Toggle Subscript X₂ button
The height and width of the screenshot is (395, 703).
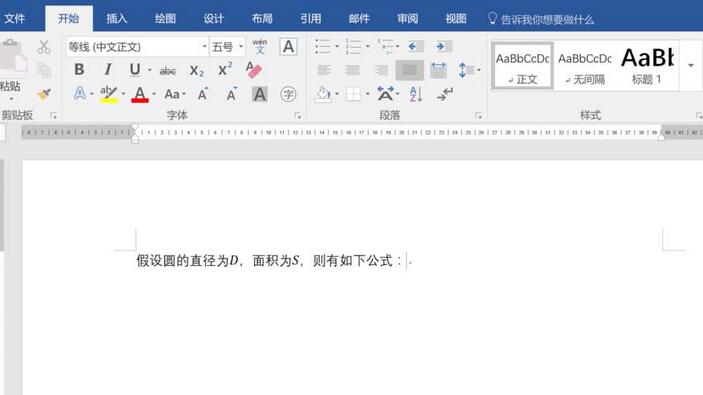pyautogui.click(x=196, y=70)
